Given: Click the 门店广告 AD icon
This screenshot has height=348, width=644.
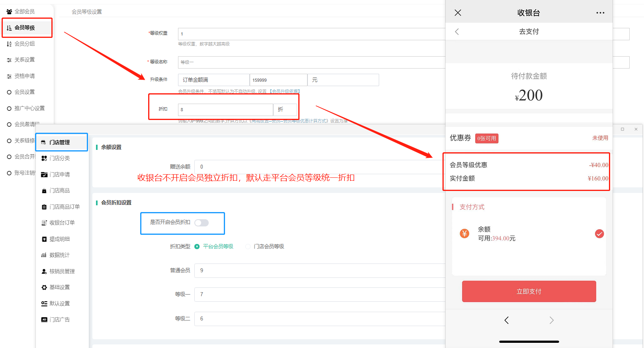Looking at the screenshot, I should pyautogui.click(x=44, y=320).
